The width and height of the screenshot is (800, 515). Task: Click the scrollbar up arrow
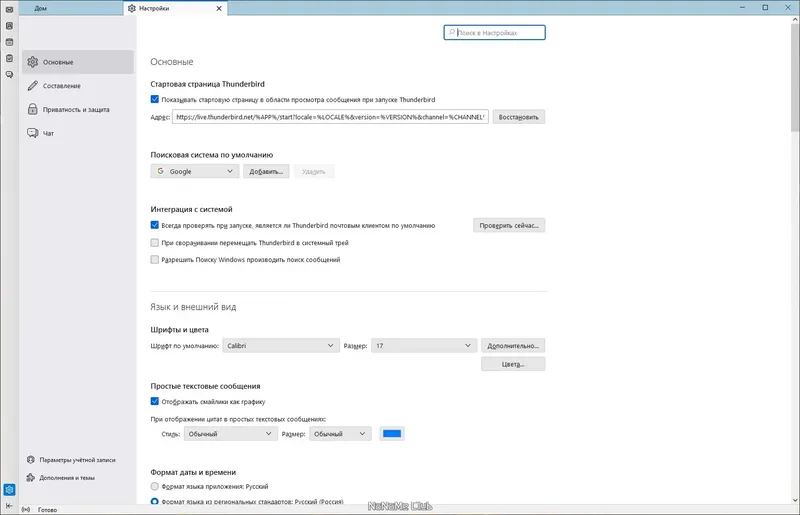tap(795, 19)
